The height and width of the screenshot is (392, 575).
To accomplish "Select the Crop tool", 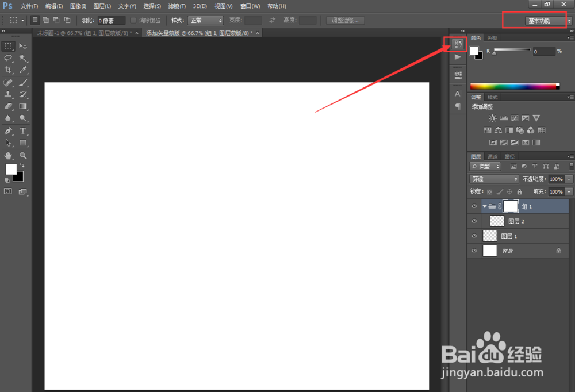I will (8, 70).
